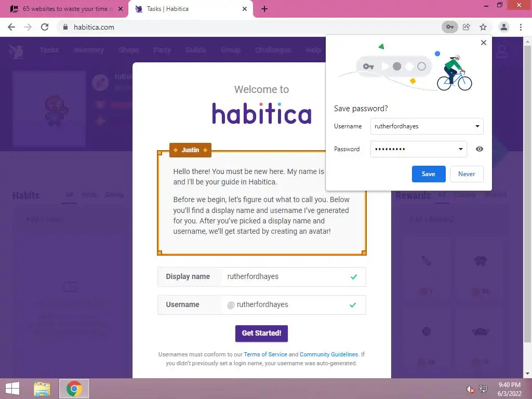Reload the Habitica page
The width and height of the screenshot is (532, 399).
click(x=45, y=27)
